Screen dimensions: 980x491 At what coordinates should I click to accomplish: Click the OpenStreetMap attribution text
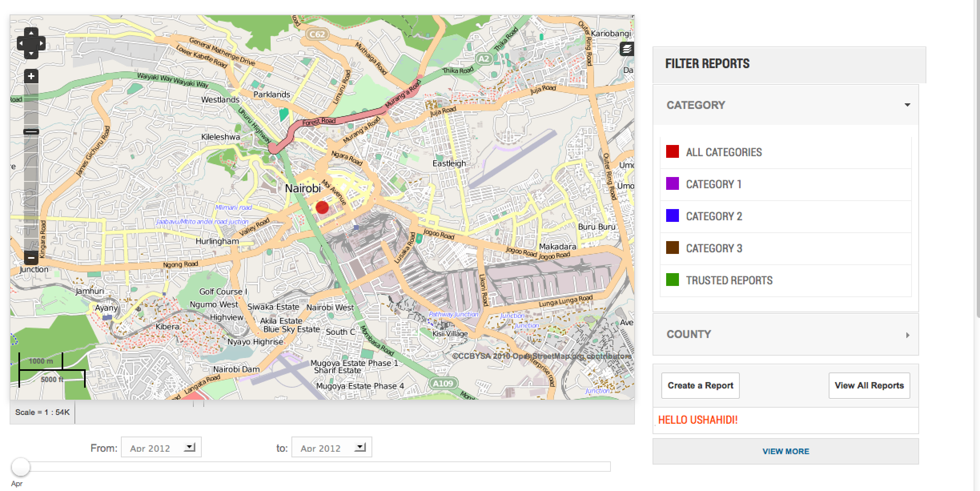tap(542, 356)
